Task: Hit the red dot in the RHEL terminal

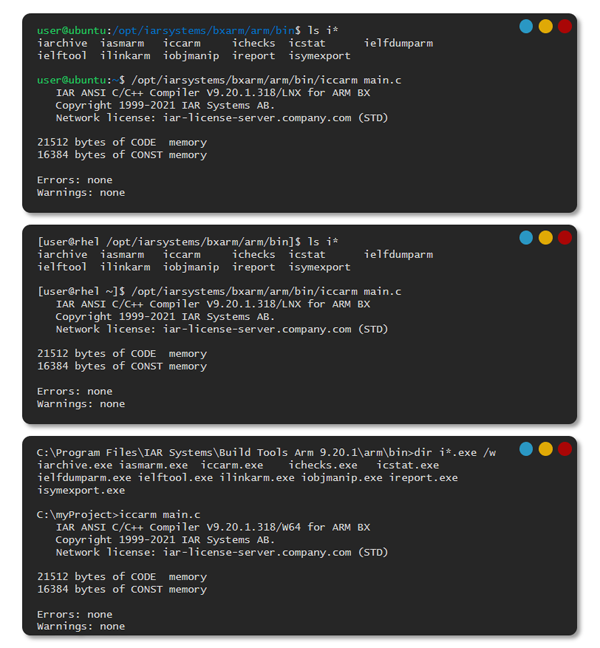Action: (564, 238)
